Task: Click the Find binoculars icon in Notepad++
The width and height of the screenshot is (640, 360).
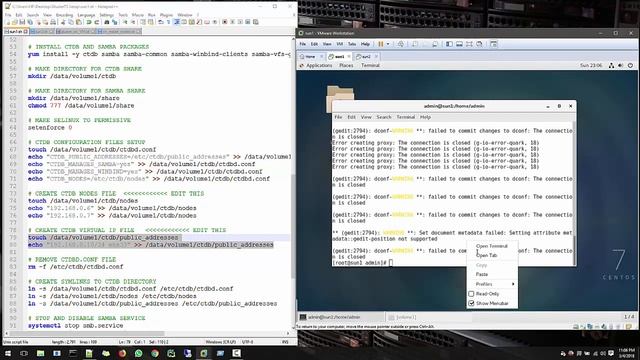Action: pos(107,22)
